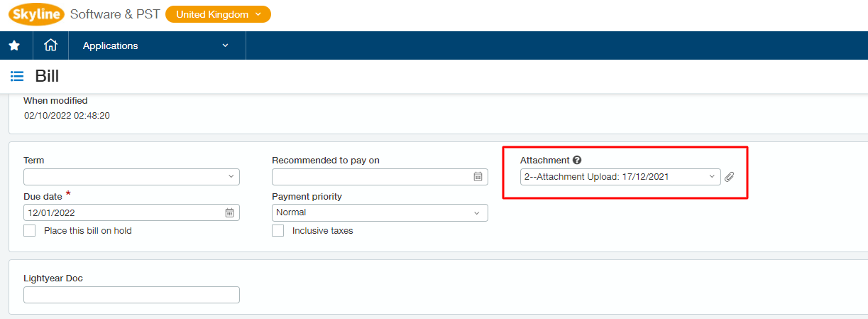Image resolution: width=868 pixels, height=319 pixels.
Task: Click the Skyline logo
Action: [x=37, y=14]
